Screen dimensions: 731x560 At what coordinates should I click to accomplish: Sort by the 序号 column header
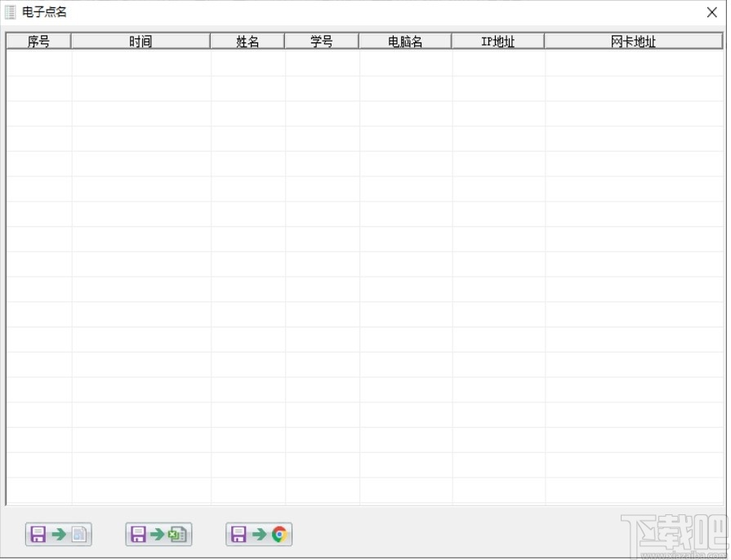coord(38,41)
